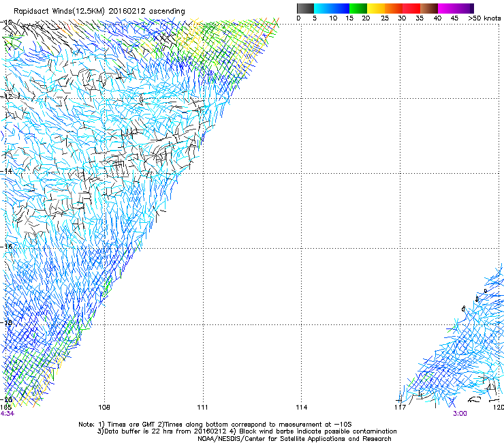
Task: Click the yellow 20–25 knots legend segment
Action: tap(376, 8)
